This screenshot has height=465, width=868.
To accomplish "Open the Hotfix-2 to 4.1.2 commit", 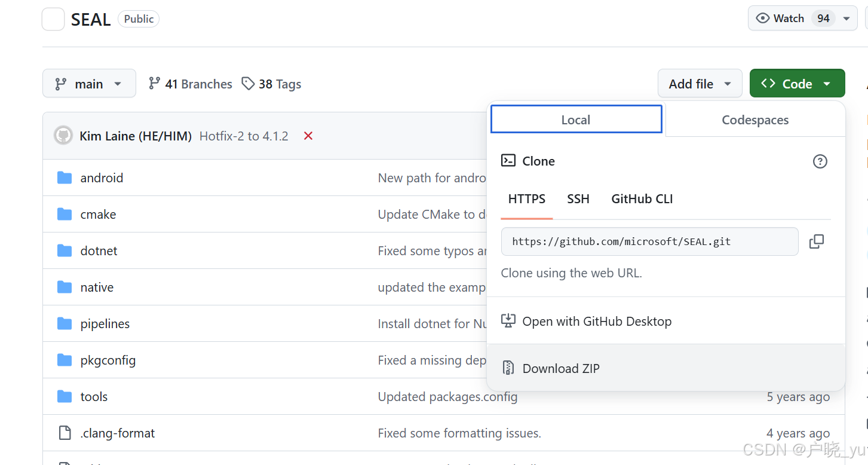I will pyautogui.click(x=244, y=136).
